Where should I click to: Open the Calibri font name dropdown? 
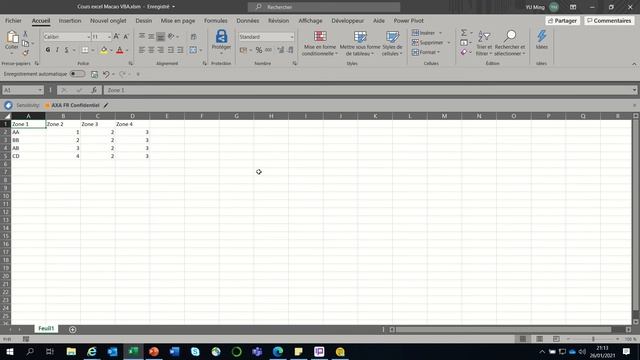(88, 37)
